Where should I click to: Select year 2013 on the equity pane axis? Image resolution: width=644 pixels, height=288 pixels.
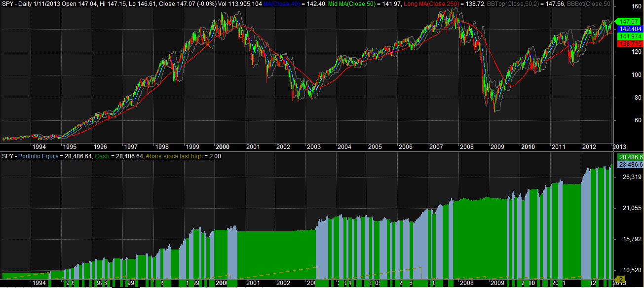[x=620, y=283]
